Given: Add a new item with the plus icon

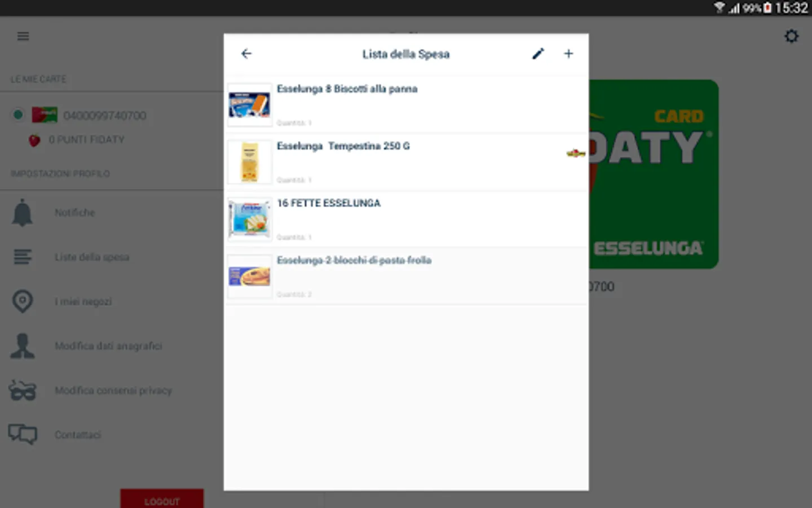Looking at the screenshot, I should tap(568, 54).
